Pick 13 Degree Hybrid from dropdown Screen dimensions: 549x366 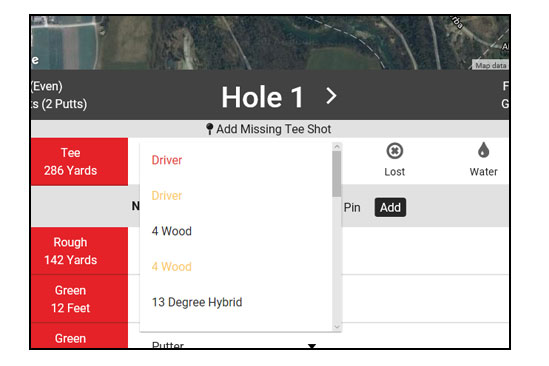(197, 302)
